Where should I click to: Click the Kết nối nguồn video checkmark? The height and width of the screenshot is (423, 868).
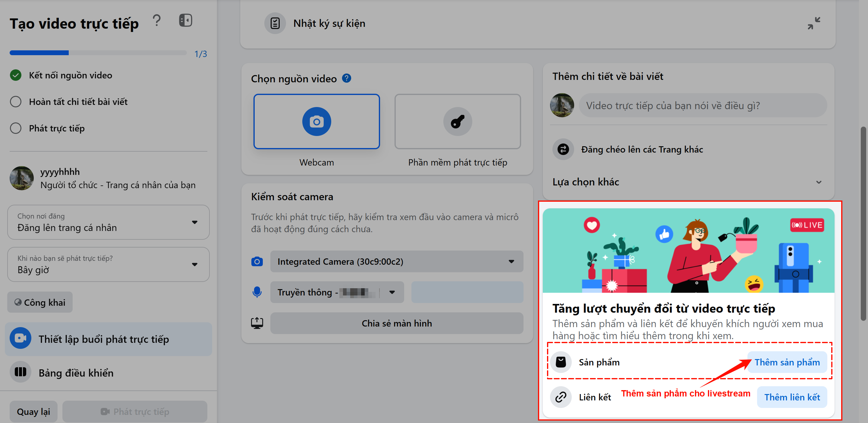click(15, 75)
